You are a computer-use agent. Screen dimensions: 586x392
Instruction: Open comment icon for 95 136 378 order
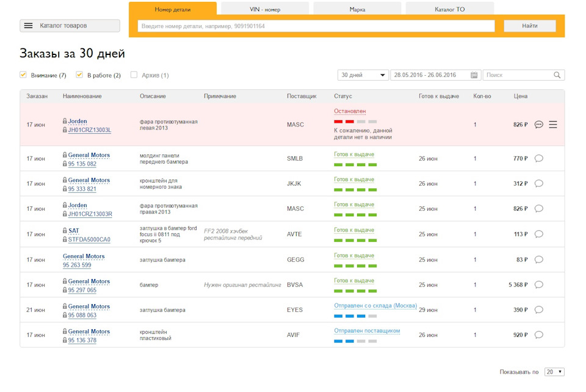click(538, 335)
